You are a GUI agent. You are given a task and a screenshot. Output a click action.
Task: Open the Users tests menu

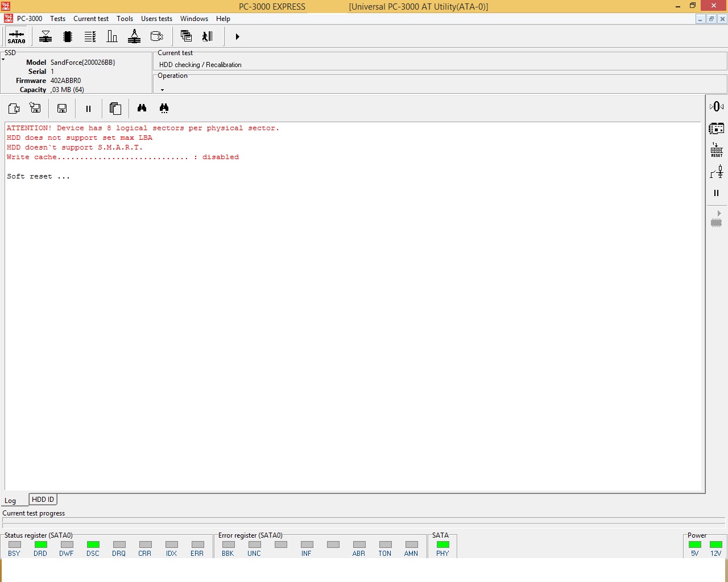click(x=156, y=19)
